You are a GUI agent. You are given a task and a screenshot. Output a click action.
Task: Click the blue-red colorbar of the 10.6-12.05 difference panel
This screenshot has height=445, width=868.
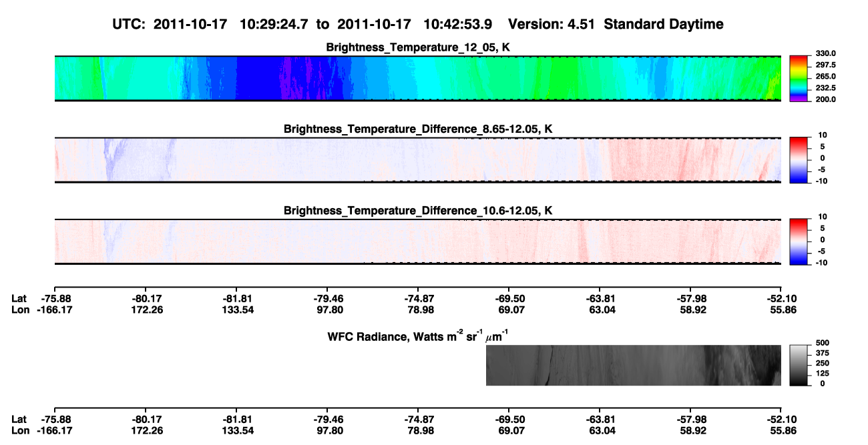click(799, 242)
